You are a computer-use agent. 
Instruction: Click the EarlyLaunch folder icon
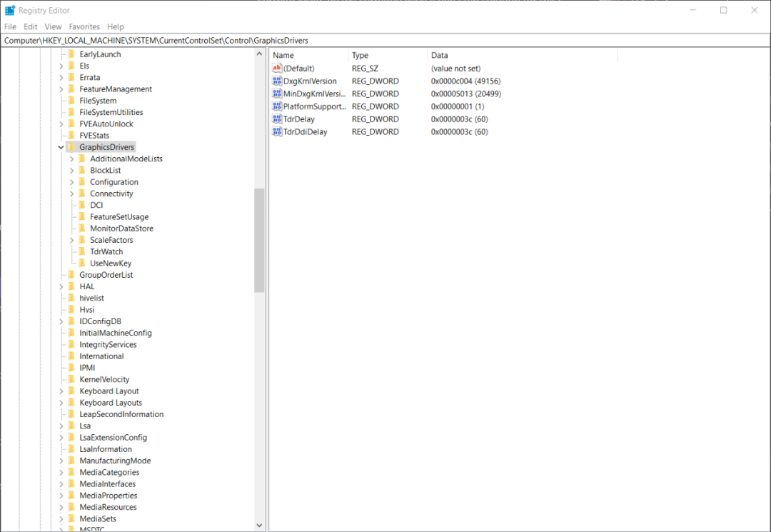pyautogui.click(x=71, y=54)
